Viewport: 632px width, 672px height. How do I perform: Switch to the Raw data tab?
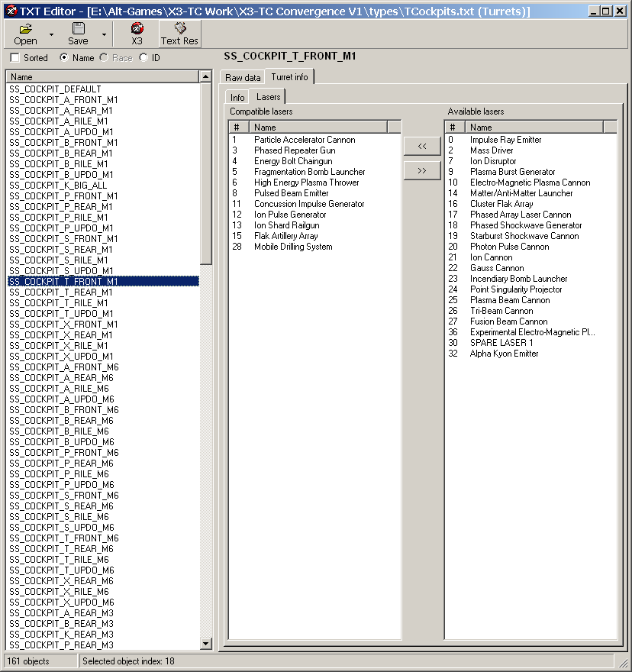point(243,78)
